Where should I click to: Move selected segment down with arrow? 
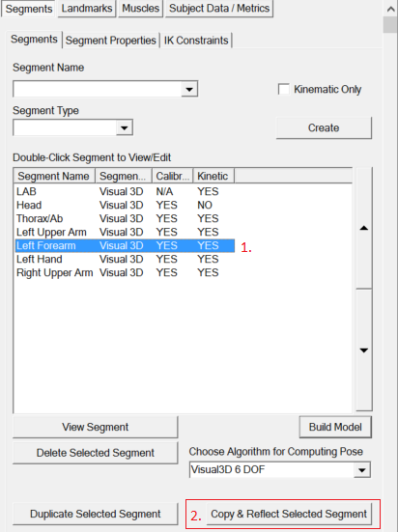[364, 350]
